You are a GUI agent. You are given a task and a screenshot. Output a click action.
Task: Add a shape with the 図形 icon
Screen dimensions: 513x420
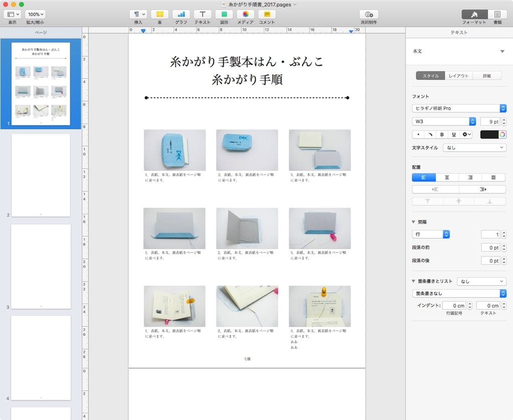point(224,15)
